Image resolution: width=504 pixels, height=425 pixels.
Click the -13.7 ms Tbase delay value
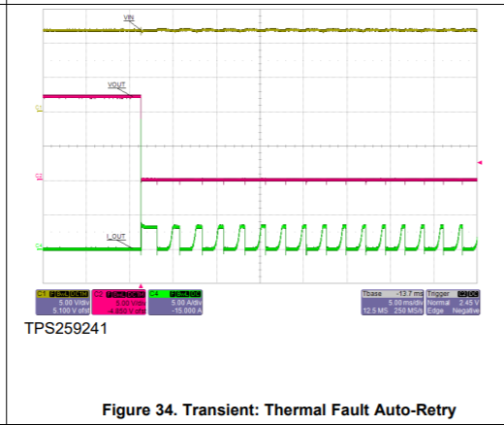click(x=409, y=294)
